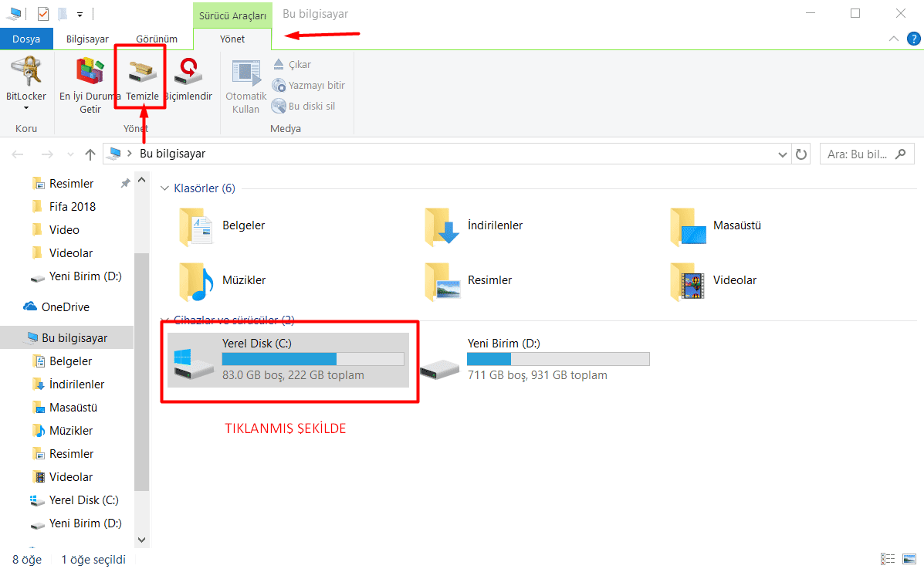Switch to details view in status bar
The height and width of the screenshot is (569, 924).
point(888,559)
